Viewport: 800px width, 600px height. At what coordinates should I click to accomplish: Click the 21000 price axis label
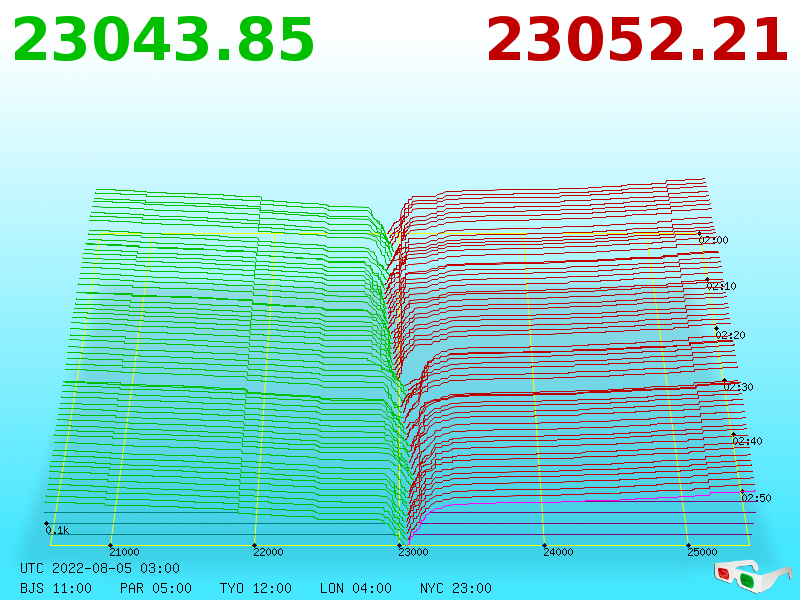pyautogui.click(x=124, y=552)
